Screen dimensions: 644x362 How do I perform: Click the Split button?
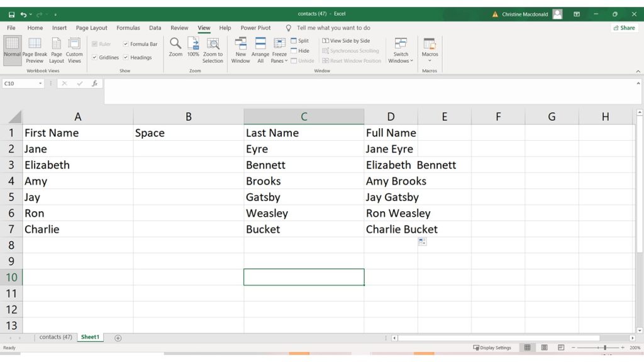pos(299,41)
